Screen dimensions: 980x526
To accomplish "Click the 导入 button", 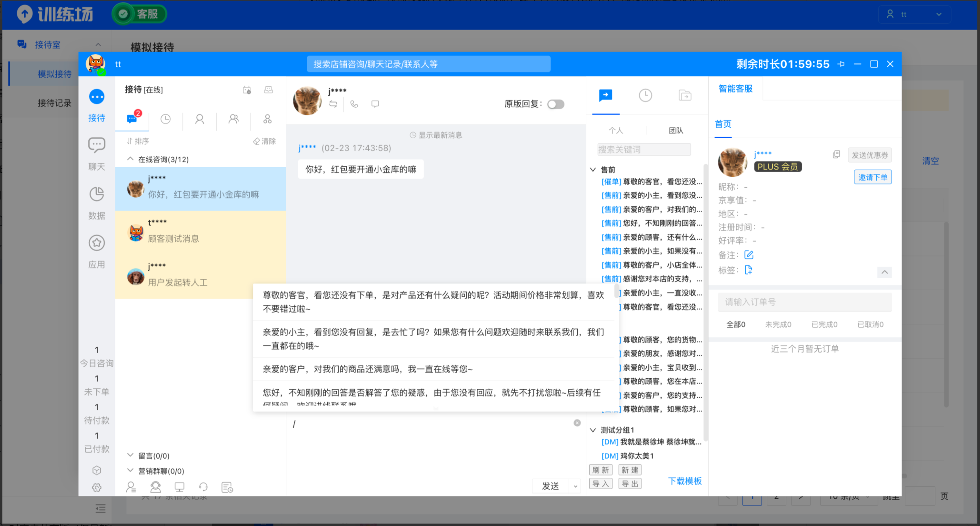I will tap(601, 484).
